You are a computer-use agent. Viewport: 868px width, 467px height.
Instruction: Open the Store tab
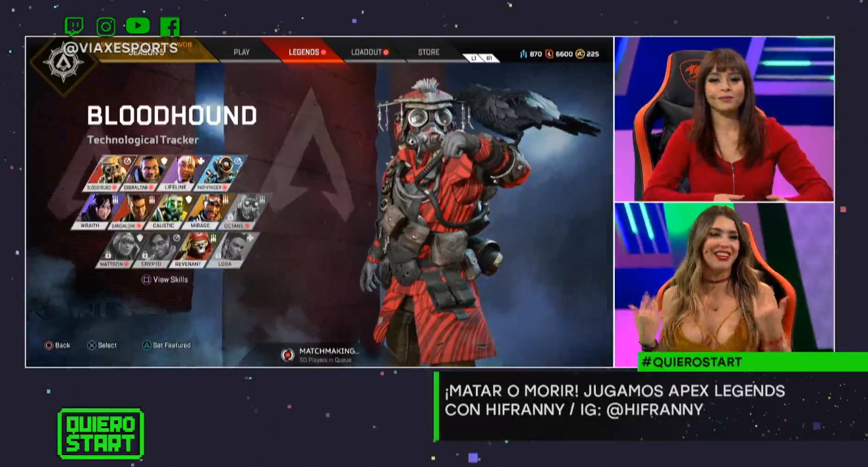[428, 52]
